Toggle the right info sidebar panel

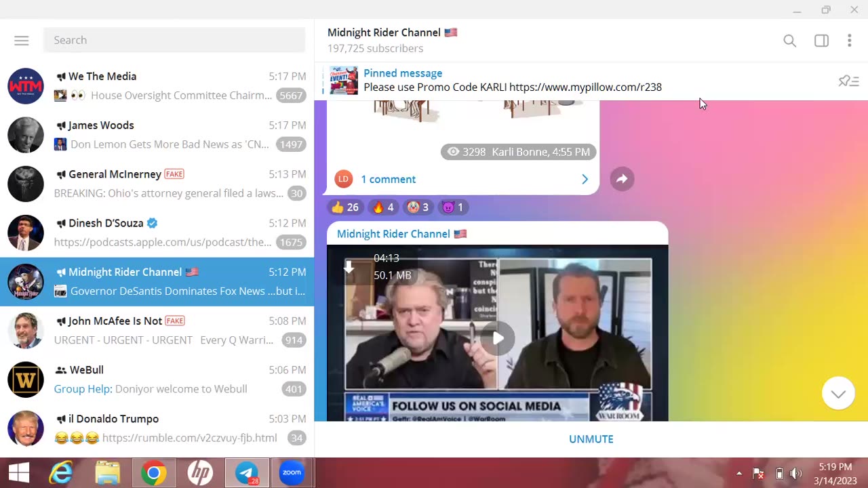(x=821, y=41)
